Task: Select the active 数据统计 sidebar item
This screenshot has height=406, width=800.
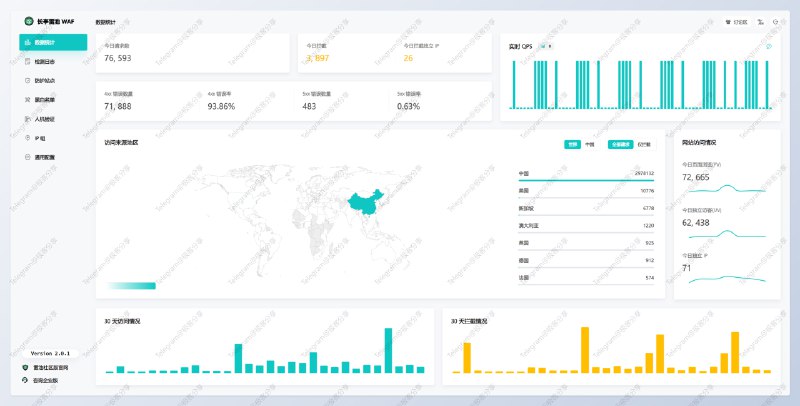Action: (52, 42)
